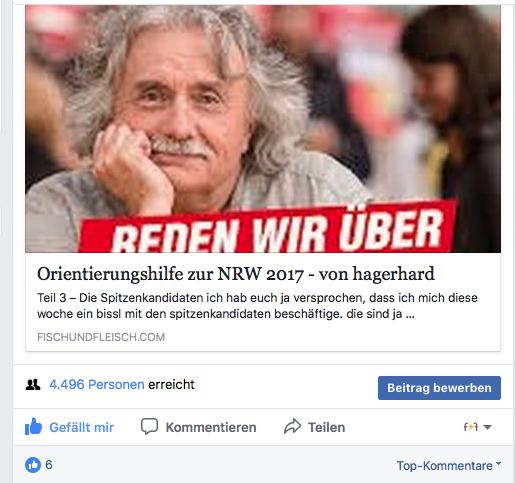Choose the Teilen share option
515x483 pixels.
pyautogui.click(x=326, y=427)
